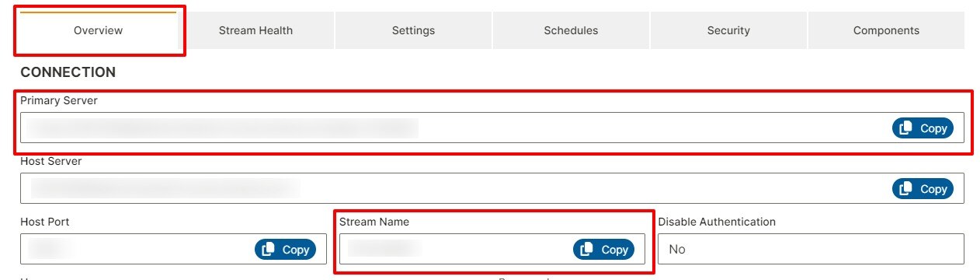Copy the Host Port number
This screenshot has width=980, height=280.
tap(285, 250)
